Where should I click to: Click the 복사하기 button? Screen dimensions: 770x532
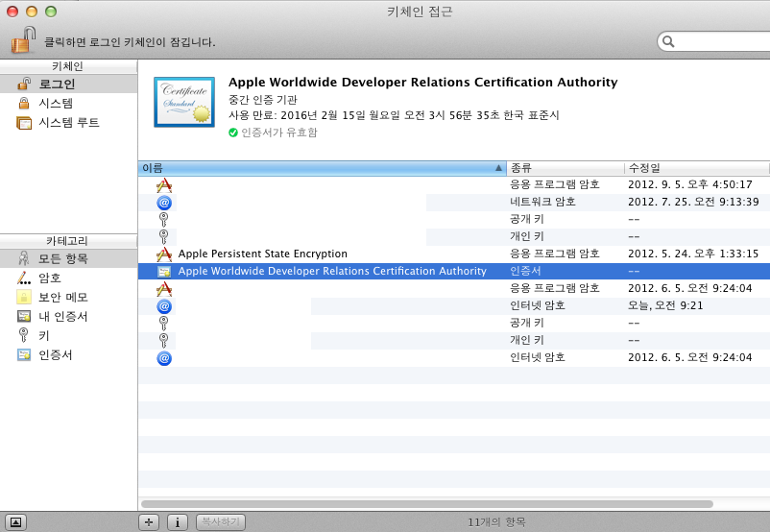pyautogui.click(x=221, y=521)
